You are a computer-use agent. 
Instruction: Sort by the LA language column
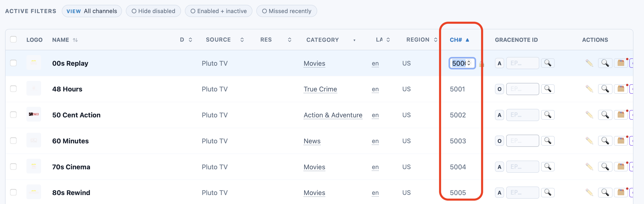[x=383, y=40]
